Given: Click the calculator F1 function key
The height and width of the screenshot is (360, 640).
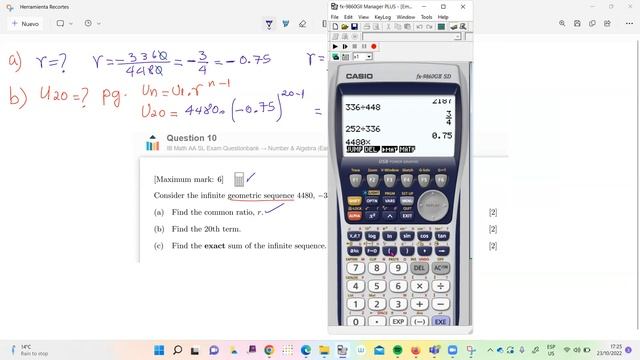Looking at the screenshot, I should tap(356, 180).
